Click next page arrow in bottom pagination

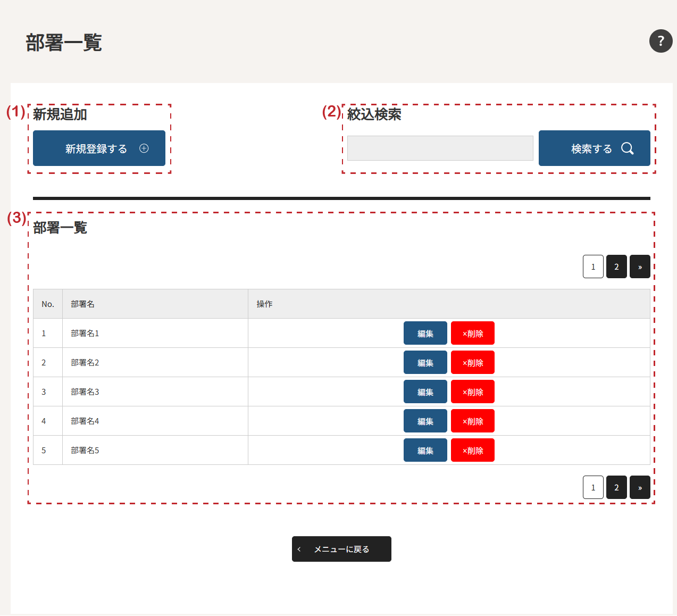pyautogui.click(x=640, y=487)
